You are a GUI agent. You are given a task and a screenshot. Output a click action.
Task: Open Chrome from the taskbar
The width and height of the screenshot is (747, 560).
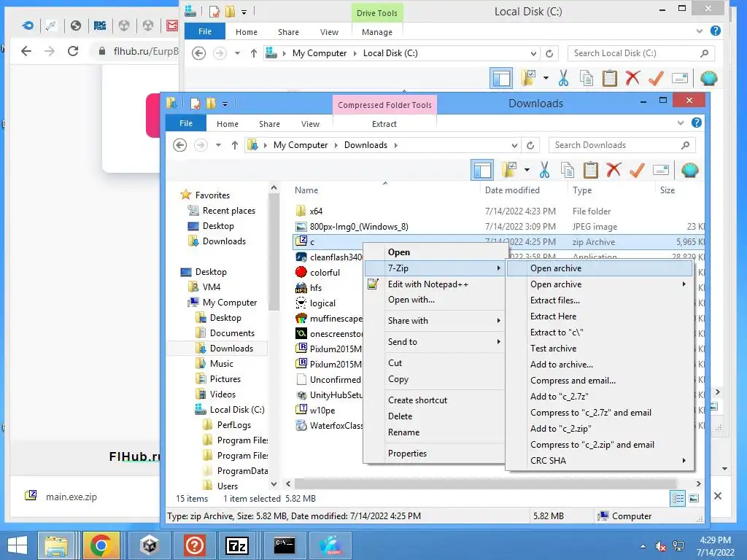pos(101,545)
